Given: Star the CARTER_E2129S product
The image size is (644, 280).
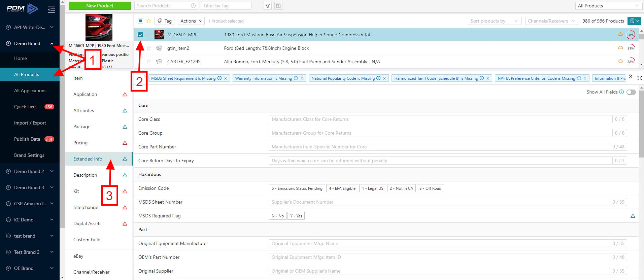Looking at the screenshot, I should [x=149, y=62].
